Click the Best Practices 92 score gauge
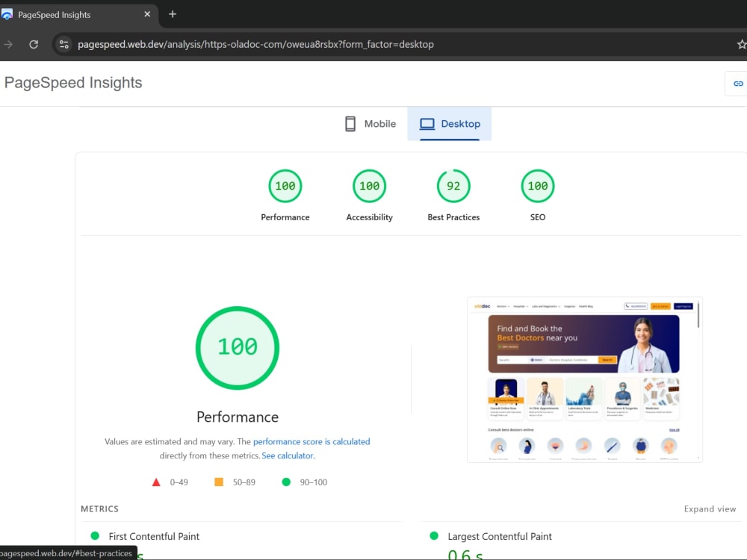The width and height of the screenshot is (747, 560). 453,186
